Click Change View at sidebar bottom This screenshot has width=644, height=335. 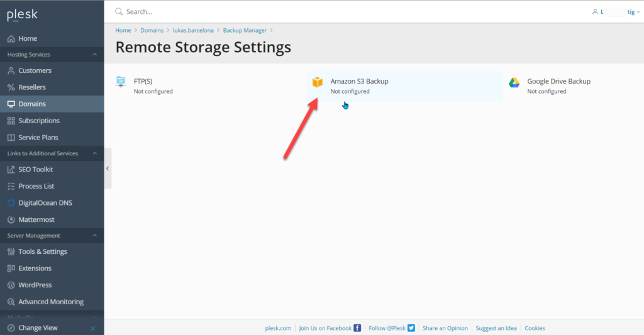click(x=38, y=328)
